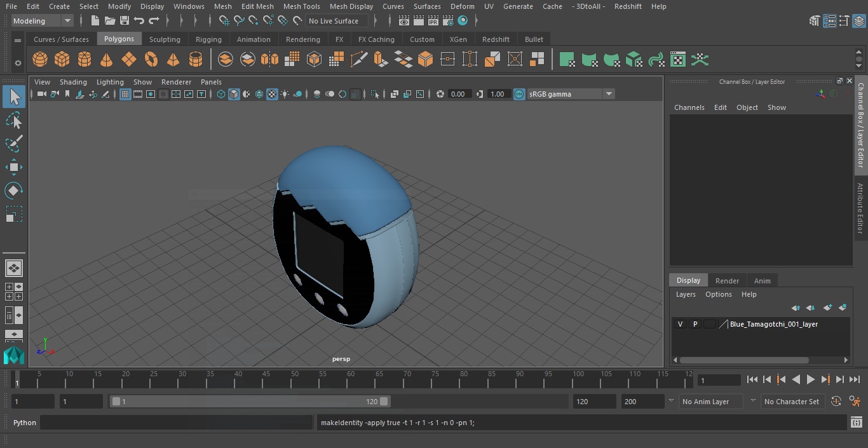
Task: Click the range slider start handle
Action: pos(116,402)
